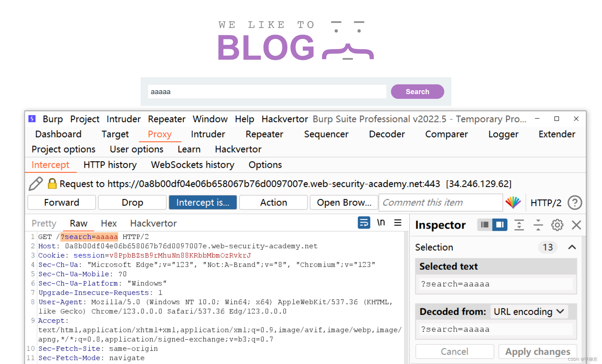Open the User options tab
The image size is (602, 364).
[136, 149]
